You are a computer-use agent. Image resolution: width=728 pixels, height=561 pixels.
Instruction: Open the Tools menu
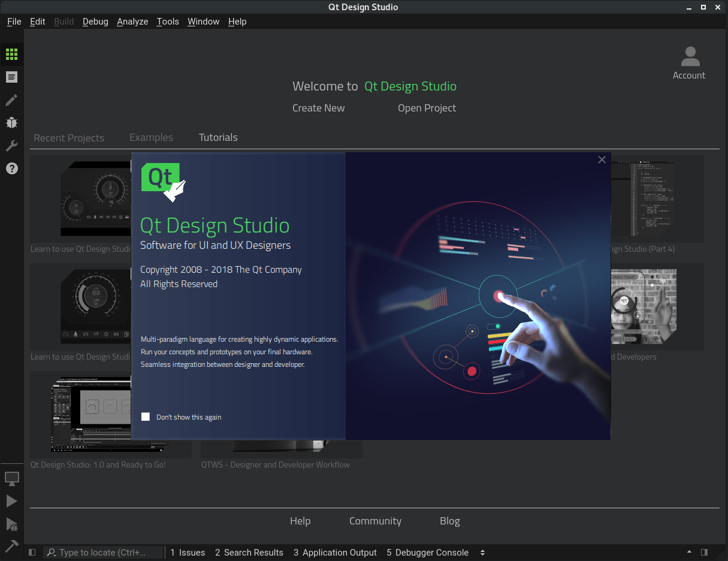pyautogui.click(x=168, y=22)
